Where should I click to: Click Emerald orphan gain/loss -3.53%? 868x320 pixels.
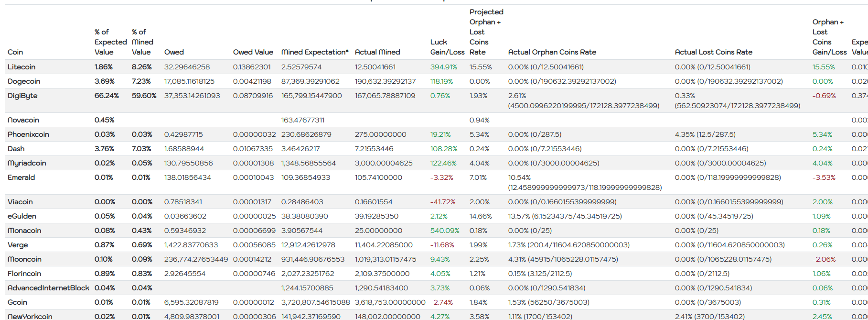pyautogui.click(x=824, y=177)
